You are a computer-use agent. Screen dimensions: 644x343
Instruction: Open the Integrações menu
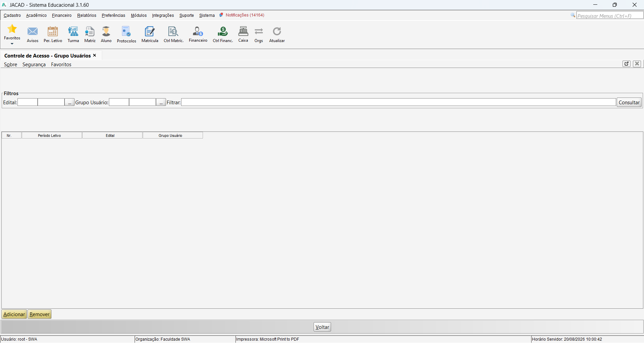click(163, 15)
